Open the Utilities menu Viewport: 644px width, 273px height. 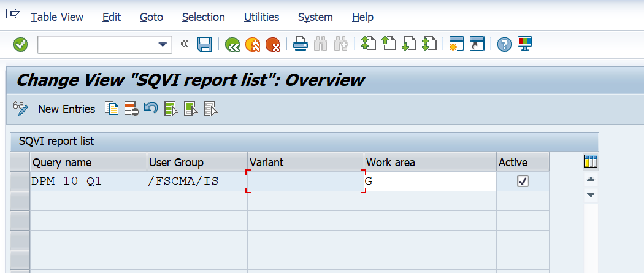261,17
